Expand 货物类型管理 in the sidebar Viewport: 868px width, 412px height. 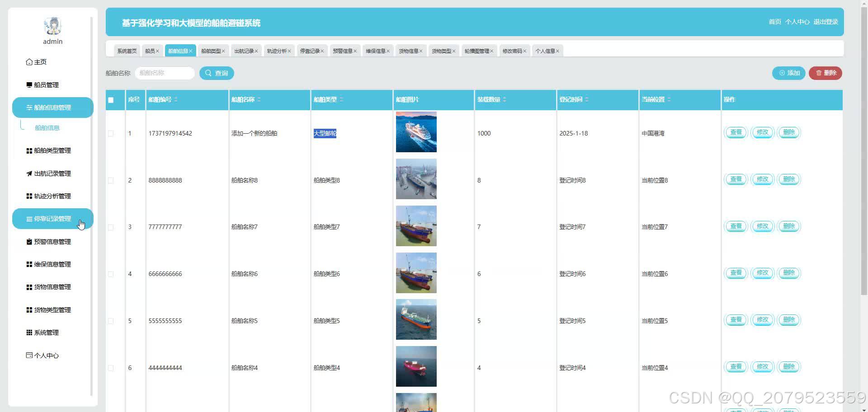tap(48, 310)
